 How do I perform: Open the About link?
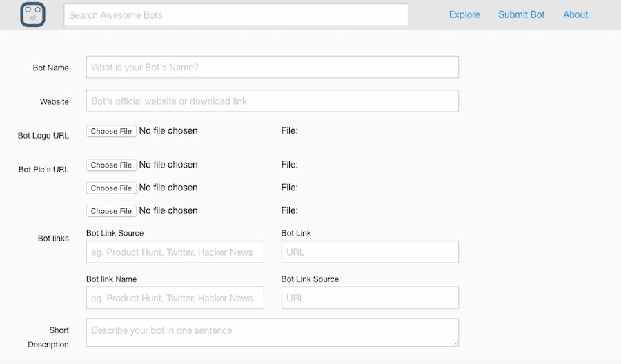point(575,14)
